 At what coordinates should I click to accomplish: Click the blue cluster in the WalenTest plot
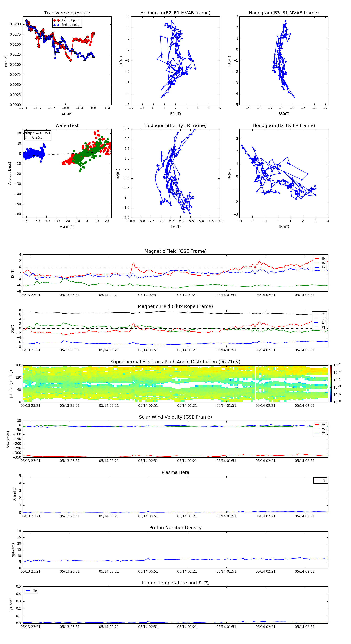34,153
